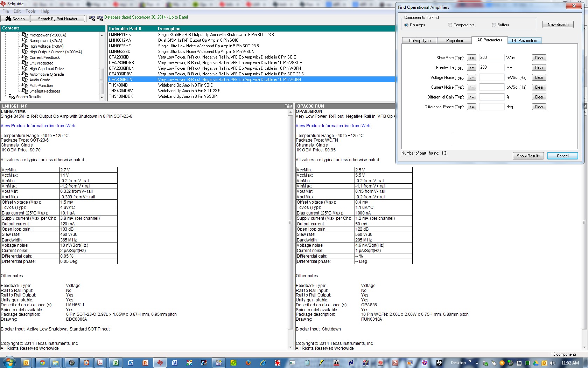The width and height of the screenshot is (588, 368).
Task: Clear the Slew Rate value
Action: click(539, 58)
